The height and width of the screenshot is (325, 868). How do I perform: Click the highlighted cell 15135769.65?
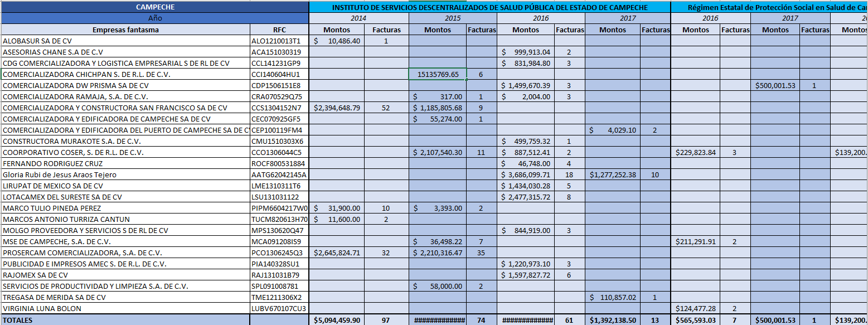click(x=438, y=74)
